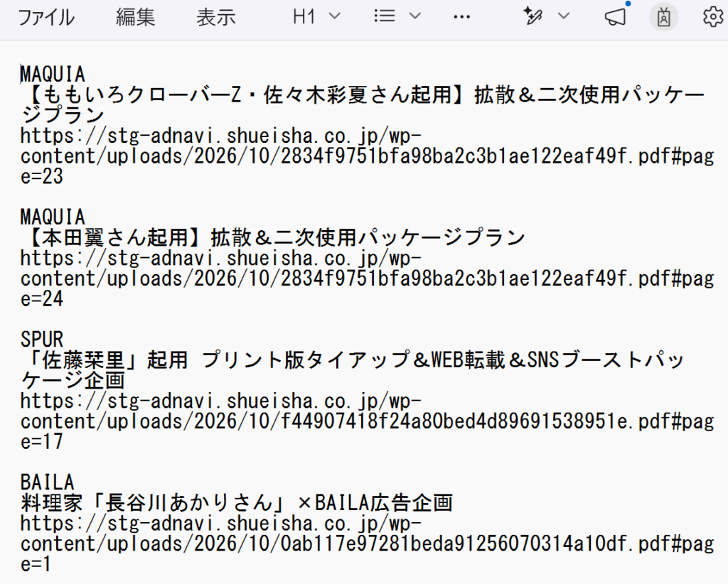Open the 表示 menu

coord(216,17)
